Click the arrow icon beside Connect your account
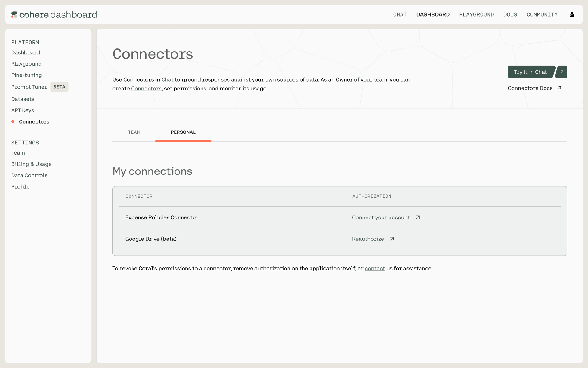 (x=418, y=217)
